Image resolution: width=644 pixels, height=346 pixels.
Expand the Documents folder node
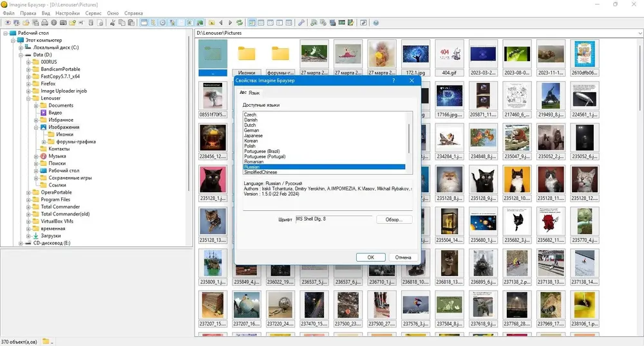coord(36,105)
